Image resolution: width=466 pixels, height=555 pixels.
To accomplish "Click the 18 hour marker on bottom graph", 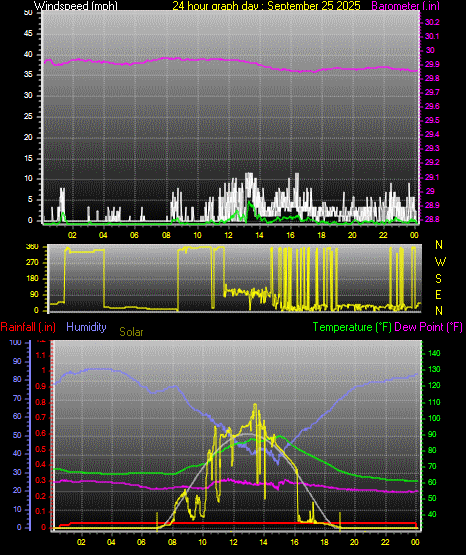I will click(x=324, y=542).
